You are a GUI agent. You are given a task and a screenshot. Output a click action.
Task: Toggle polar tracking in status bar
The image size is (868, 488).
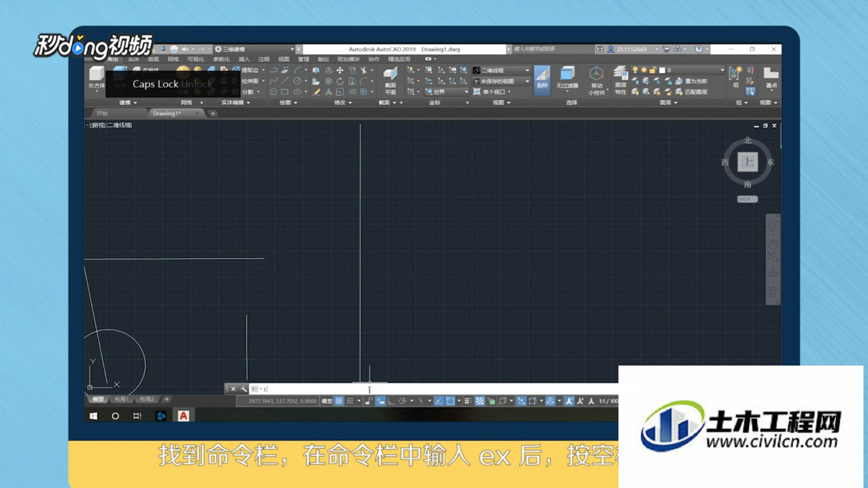tap(402, 401)
